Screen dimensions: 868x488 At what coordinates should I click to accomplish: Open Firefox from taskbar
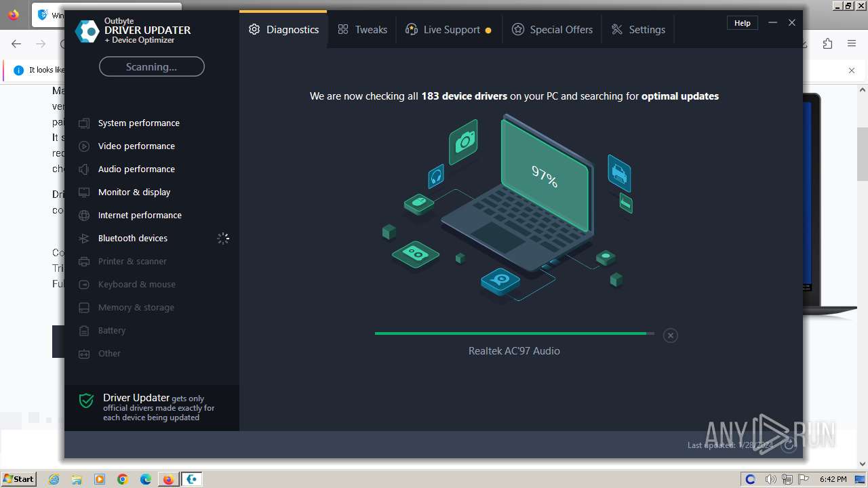point(168,479)
